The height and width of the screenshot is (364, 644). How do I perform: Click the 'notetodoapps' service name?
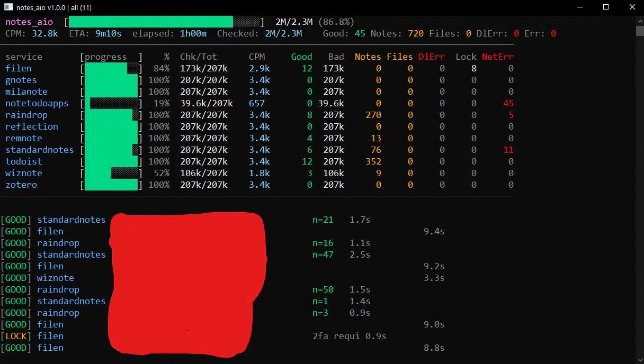click(x=37, y=103)
